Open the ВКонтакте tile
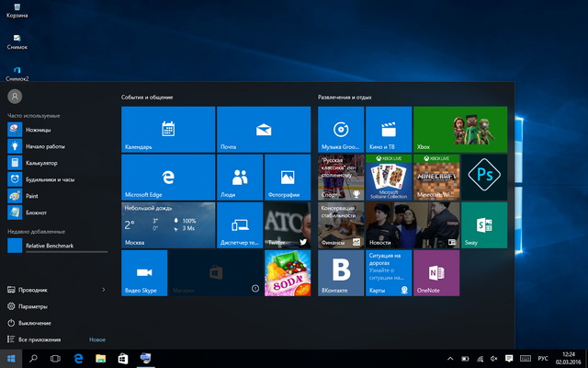The height and width of the screenshot is (368, 588). pos(341,273)
